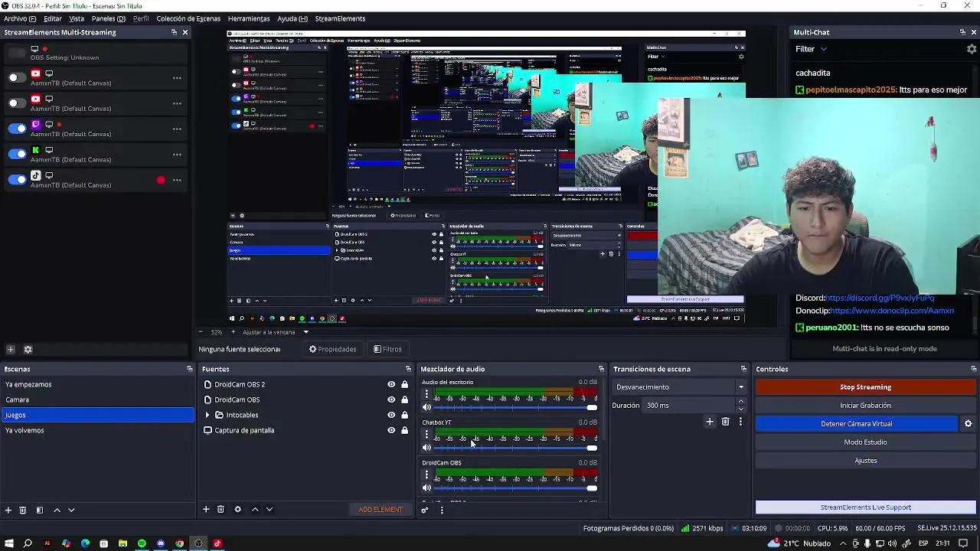The height and width of the screenshot is (551, 980).
Task: Increase the transition Duración with the up stepper
Action: 740,403
